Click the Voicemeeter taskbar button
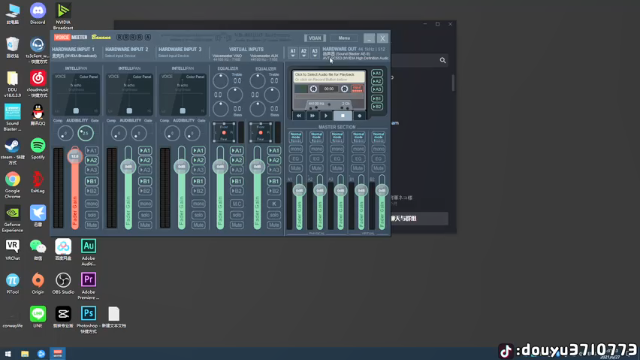 (58, 353)
